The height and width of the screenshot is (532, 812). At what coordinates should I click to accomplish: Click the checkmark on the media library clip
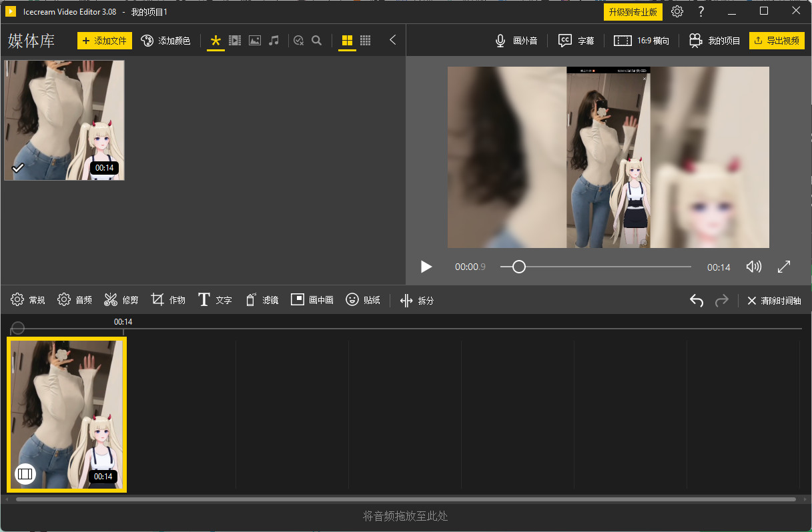coord(19,167)
